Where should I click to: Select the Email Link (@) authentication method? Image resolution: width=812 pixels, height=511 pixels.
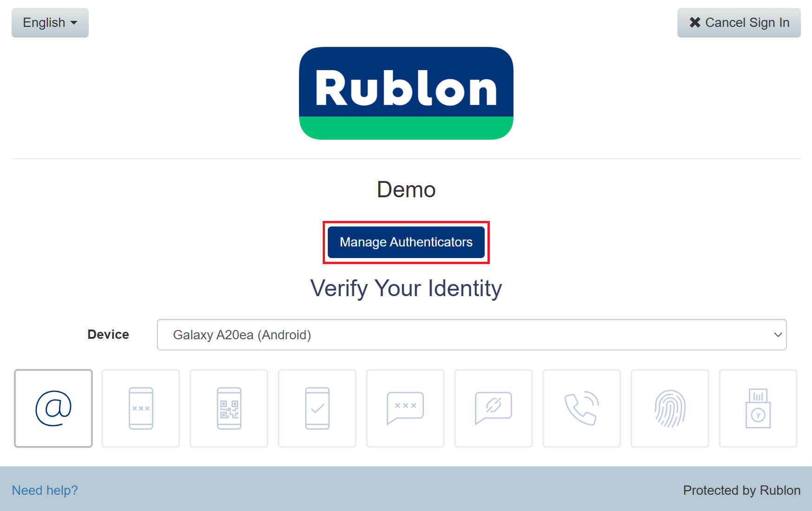tap(53, 408)
